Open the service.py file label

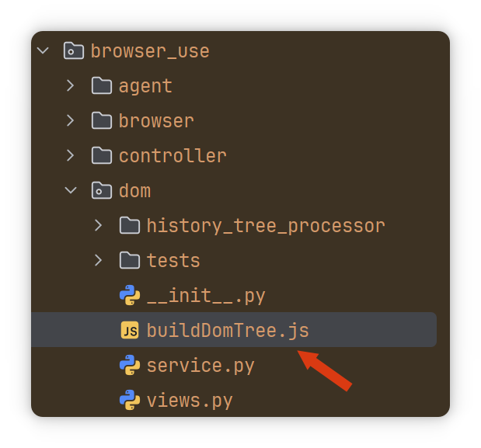pos(200,366)
